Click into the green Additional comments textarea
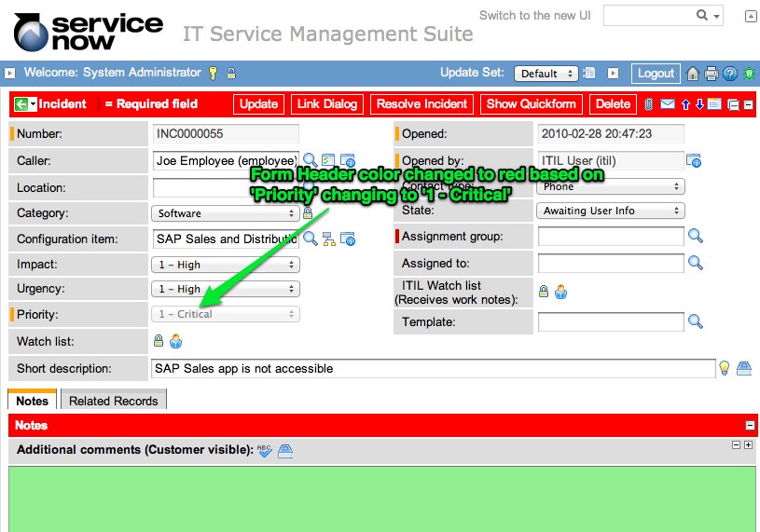This screenshot has width=760, height=532. (x=382, y=498)
